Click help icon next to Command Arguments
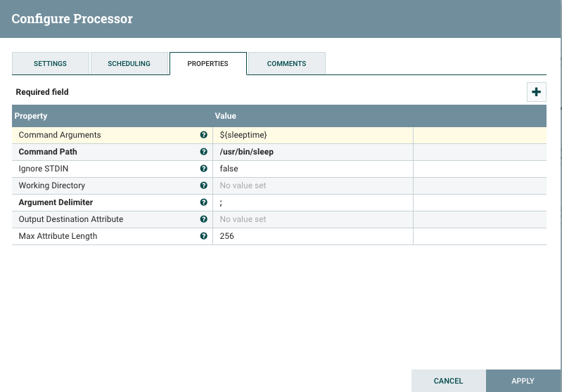The width and height of the screenshot is (562, 392). 204,135
